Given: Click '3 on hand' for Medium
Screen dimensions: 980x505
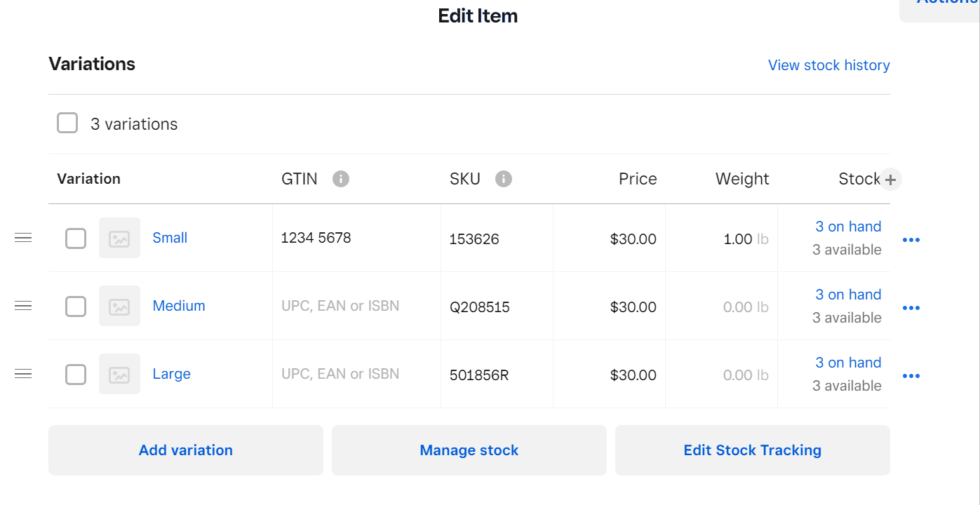Looking at the screenshot, I should 848,295.
